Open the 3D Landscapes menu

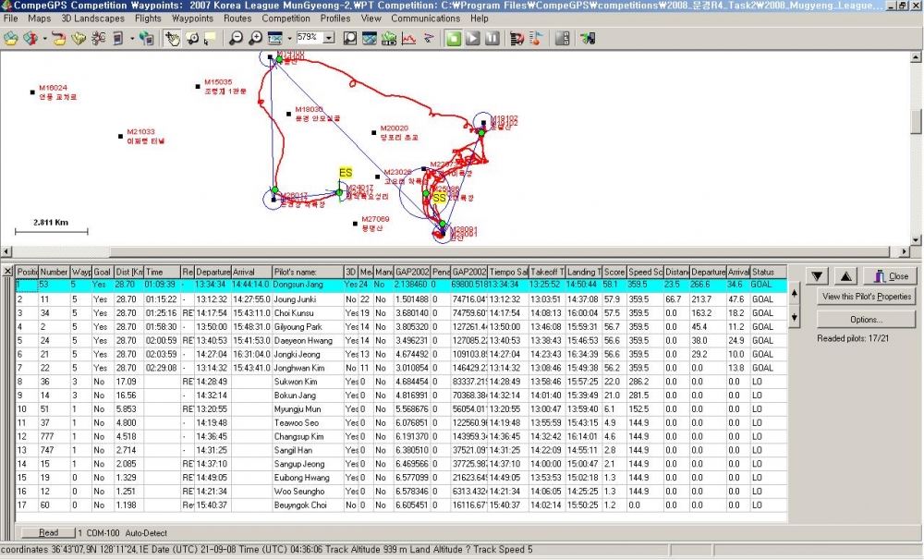point(93,18)
